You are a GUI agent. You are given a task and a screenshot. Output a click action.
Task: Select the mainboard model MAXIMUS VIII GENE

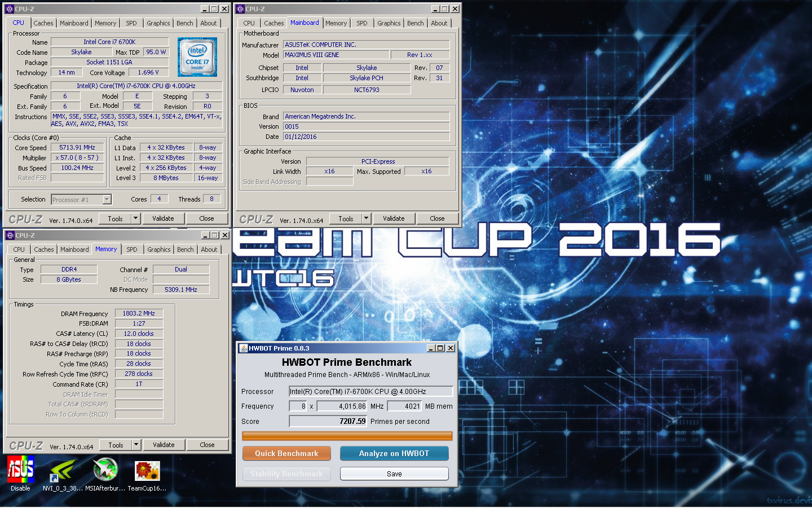click(x=336, y=55)
